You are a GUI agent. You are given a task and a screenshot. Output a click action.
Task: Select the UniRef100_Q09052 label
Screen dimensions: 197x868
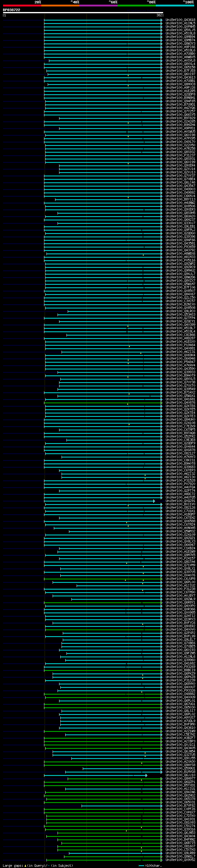[x=180, y=860]
